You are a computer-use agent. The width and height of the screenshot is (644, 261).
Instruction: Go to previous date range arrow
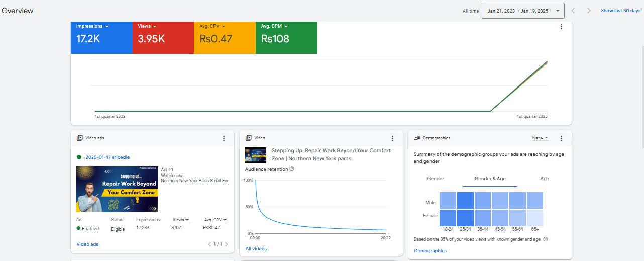pos(573,11)
